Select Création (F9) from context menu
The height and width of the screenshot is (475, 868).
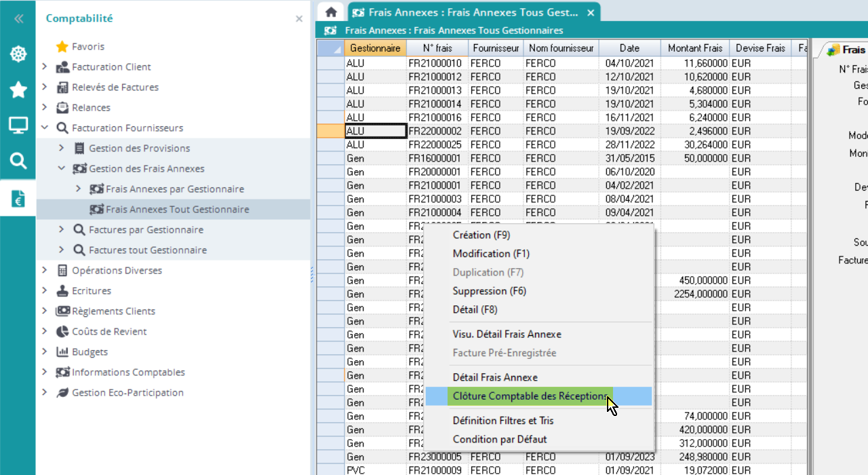point(481,235)
